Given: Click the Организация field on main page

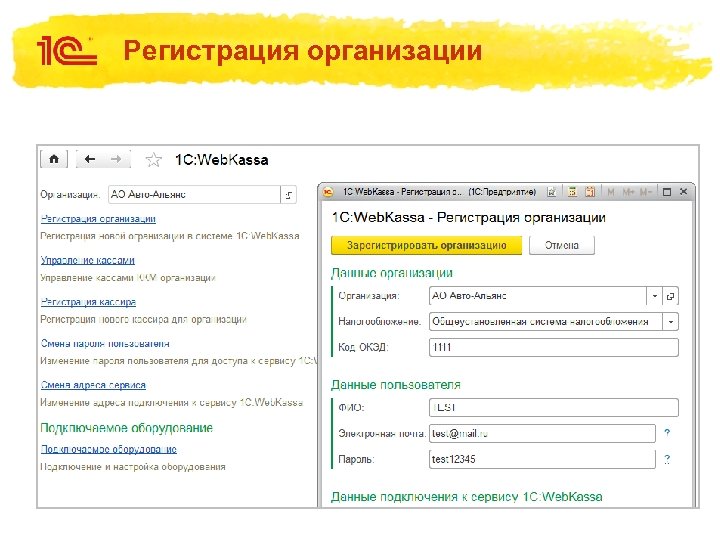Looking at the screenshot, I should [194, 195].
